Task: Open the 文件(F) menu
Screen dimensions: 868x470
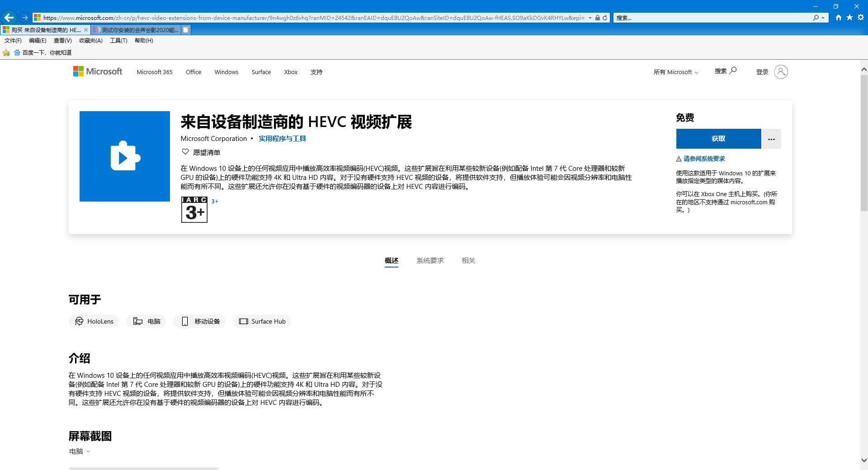Action: pyautogui.click(x=13, y=41)
